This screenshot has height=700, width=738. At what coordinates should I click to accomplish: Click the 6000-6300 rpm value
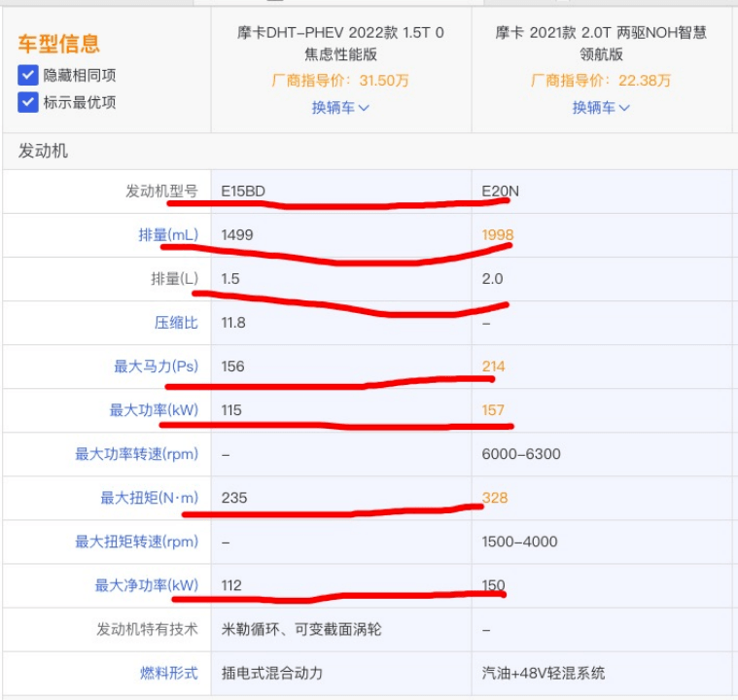[x=521, y=454]
